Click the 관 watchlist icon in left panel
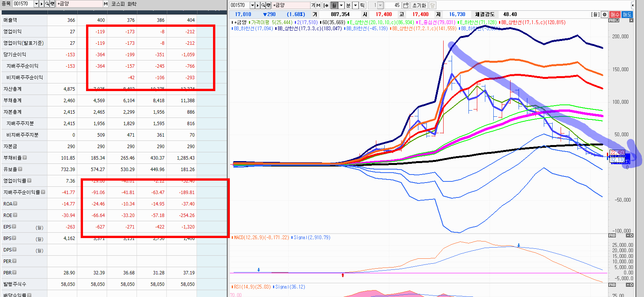Image resolution: width=644 pixels, height=297 pixels. click(x=52, y=4)
